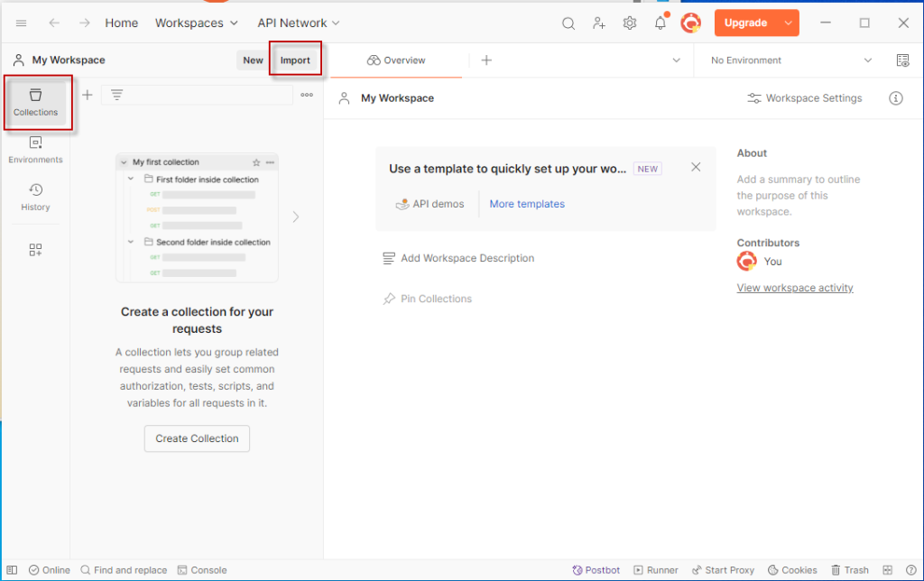The image size is (924, 581).
Task: Open Workspace Settings
Action: (804, 98)
